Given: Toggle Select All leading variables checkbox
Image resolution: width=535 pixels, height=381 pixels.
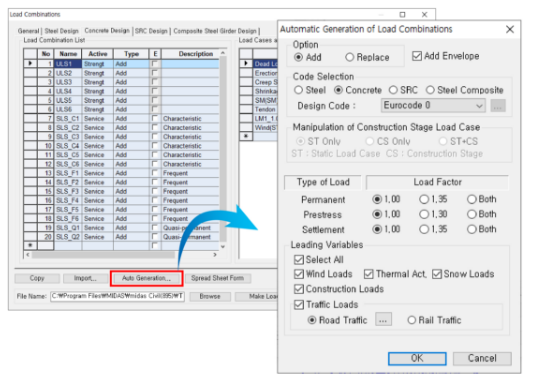Looking at the screenshot, I should (299, 260).
